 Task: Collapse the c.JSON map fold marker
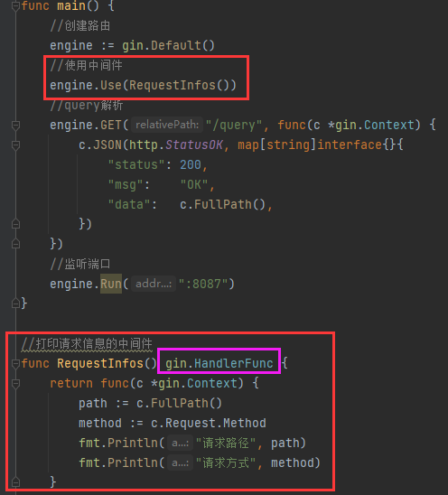(x=15, y=145)
